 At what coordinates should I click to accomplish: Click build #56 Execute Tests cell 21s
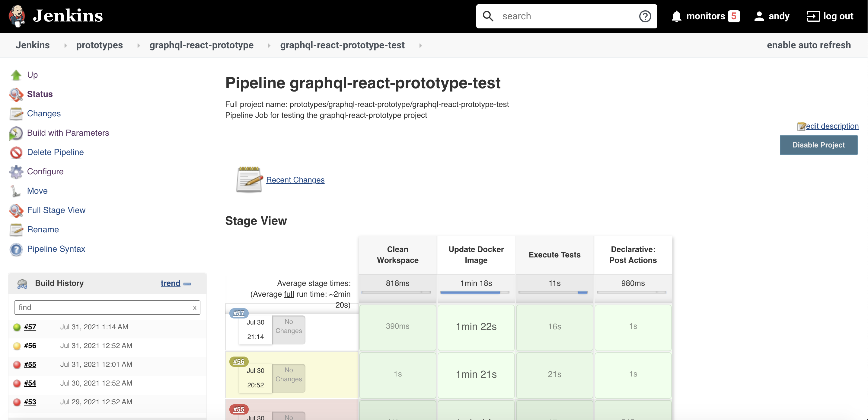[555, 375]
